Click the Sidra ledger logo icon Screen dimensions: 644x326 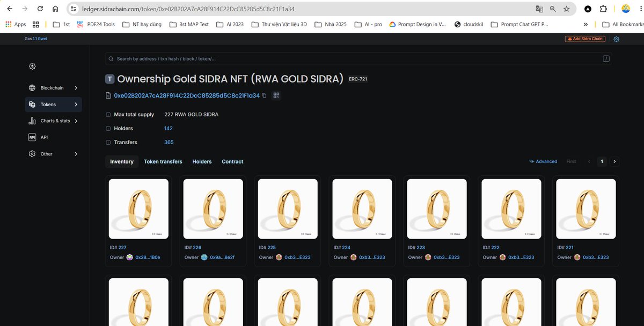click(32, 66)
